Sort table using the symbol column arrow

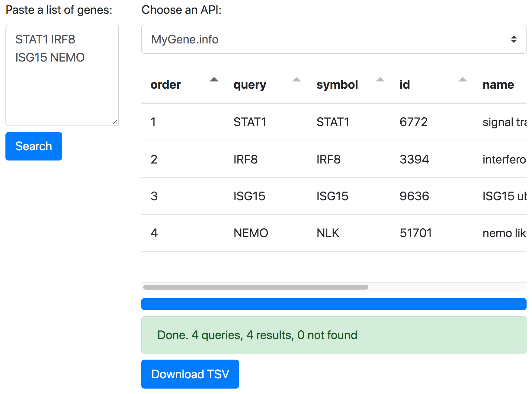(x=380, y=80)
